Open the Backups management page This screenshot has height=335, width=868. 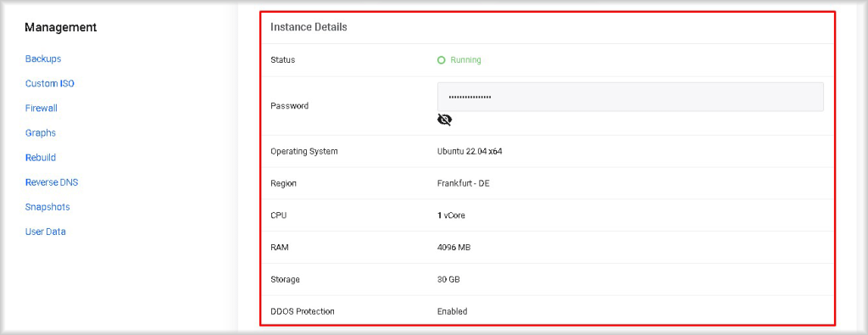pos(43,59)
